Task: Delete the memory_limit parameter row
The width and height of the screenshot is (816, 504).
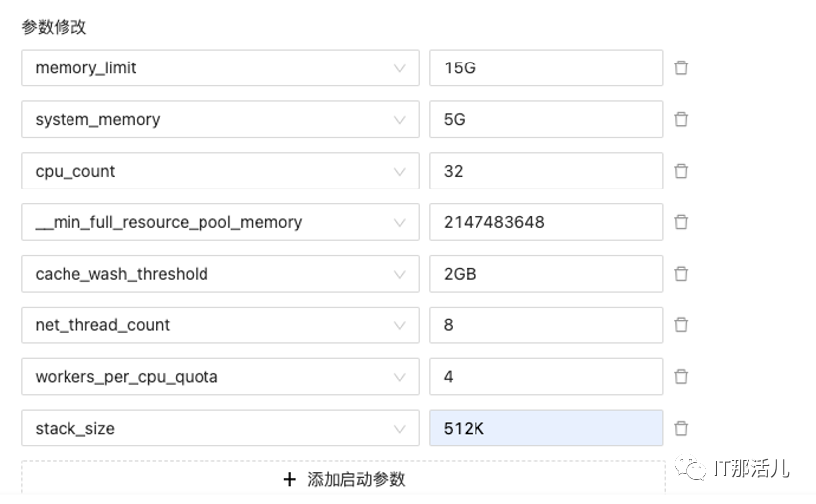Action: pos(681,68)
